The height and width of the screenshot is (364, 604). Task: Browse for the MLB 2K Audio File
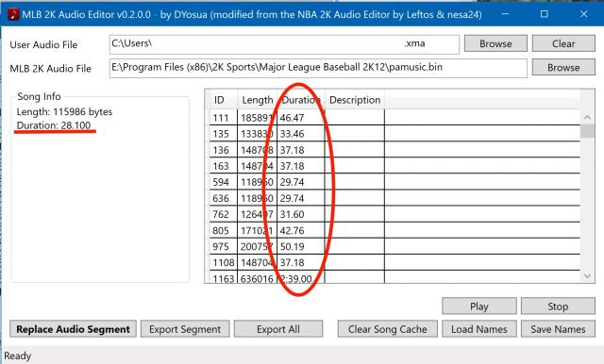point(563,67)
